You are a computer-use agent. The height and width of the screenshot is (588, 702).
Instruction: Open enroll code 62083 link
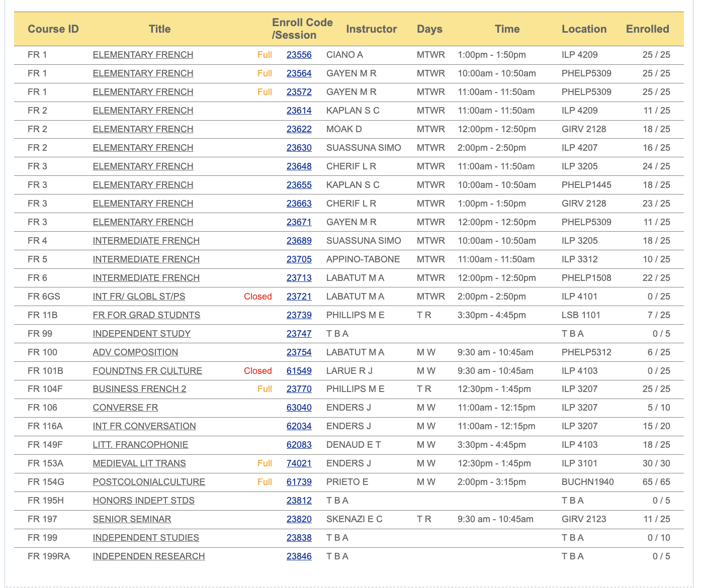pos(299,445)
